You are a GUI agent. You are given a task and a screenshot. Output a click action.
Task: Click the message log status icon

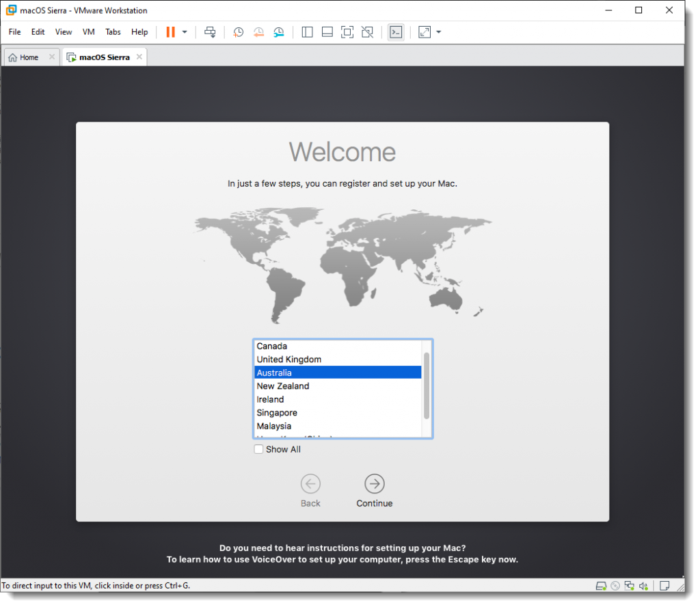point(664,586)
